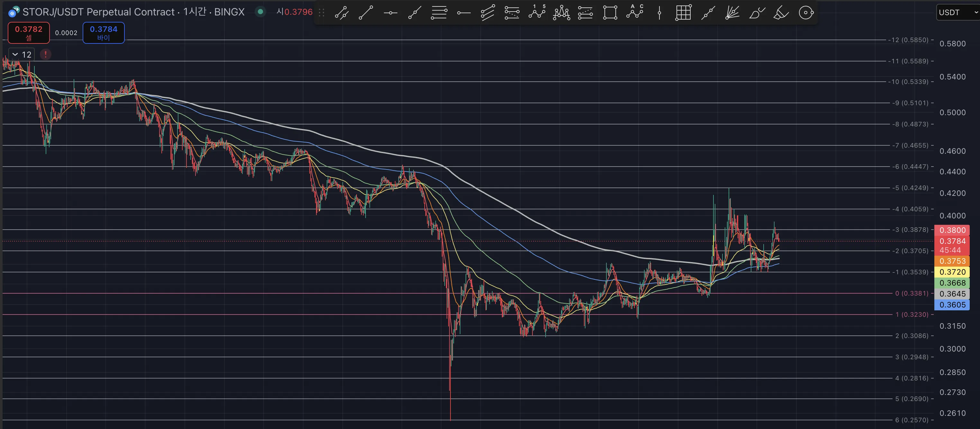Select the head and shoulders pattern tool
The image size is (980, 429).
pos(561,13)
